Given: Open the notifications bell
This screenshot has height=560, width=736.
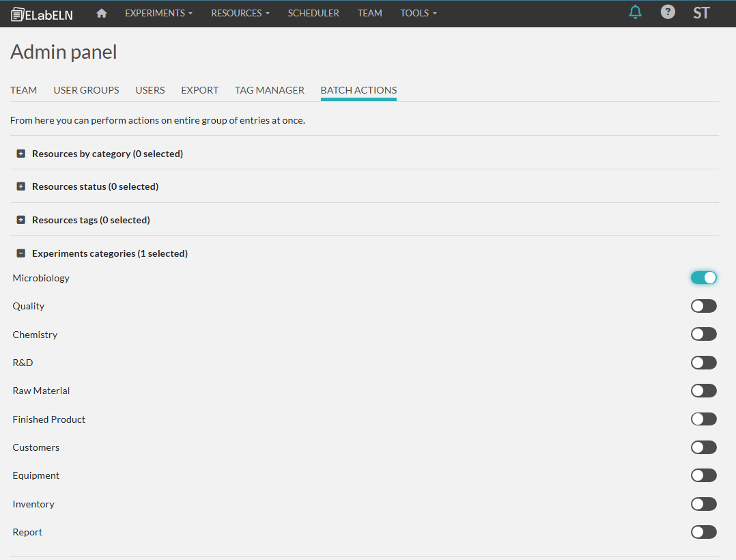Looking at the screenshot, I should pos(635,12).
